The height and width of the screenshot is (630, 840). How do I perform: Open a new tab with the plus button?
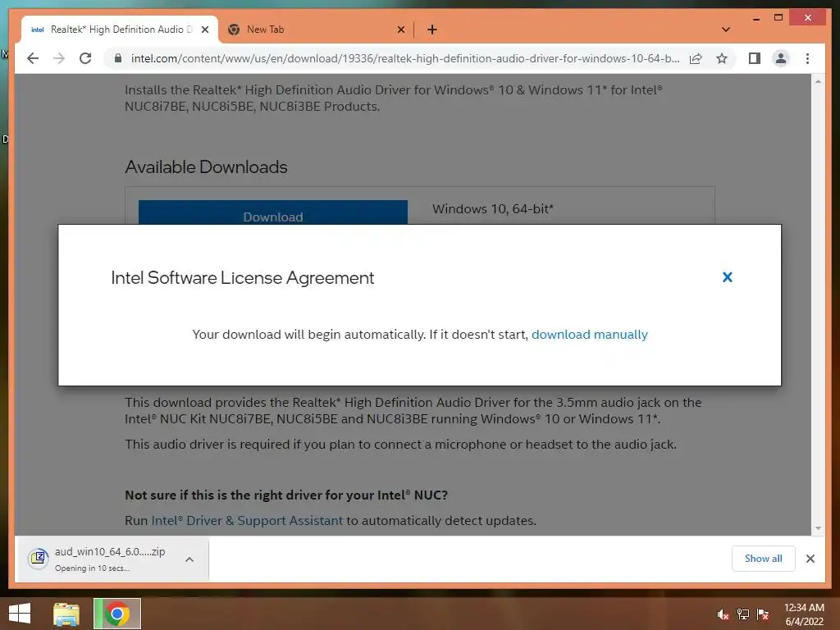(432, 30)
